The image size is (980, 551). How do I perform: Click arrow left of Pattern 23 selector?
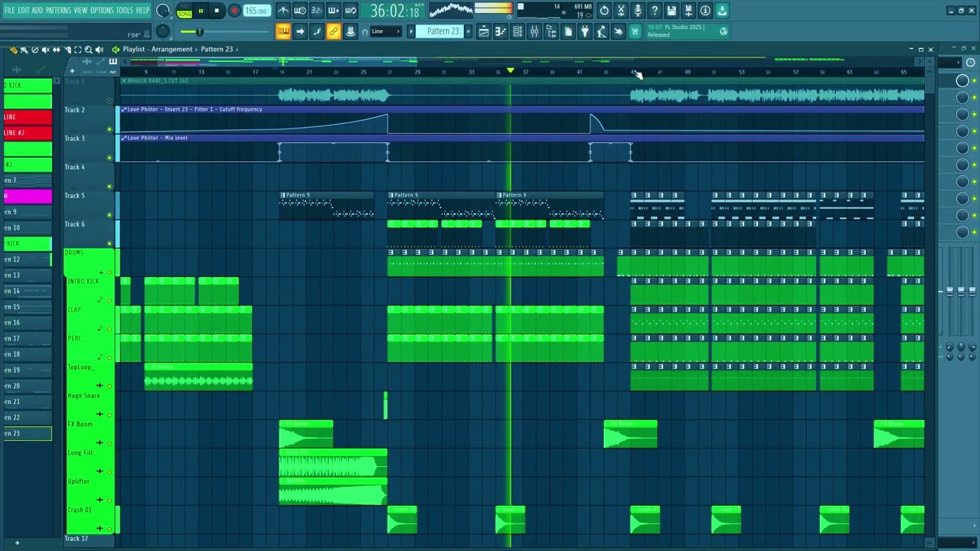point(411,31)
